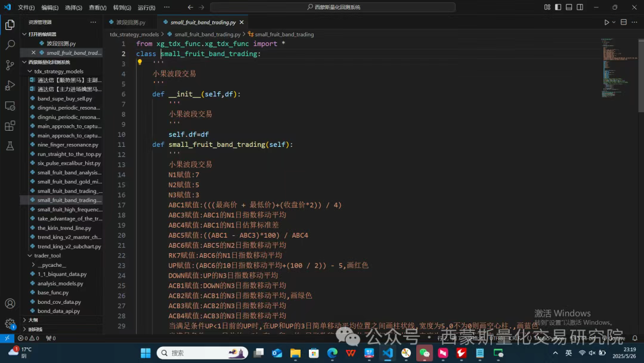Open the Source Control view
The height and width of the screenshot is (363, 644).
pyautogui.click(x=10, y=65)
